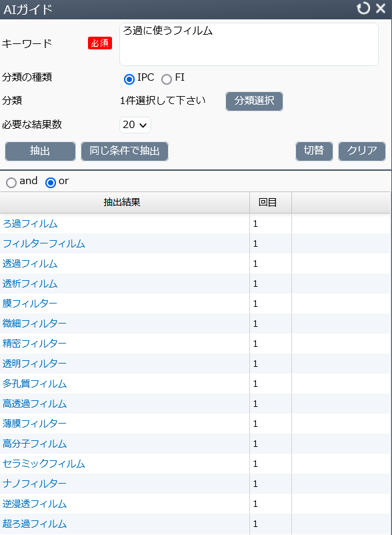The width and height of the screenshot is (392, 535).
Task: Click the 1件選択して下さい text
Action: pyautogui.click(x=163, y=101)
